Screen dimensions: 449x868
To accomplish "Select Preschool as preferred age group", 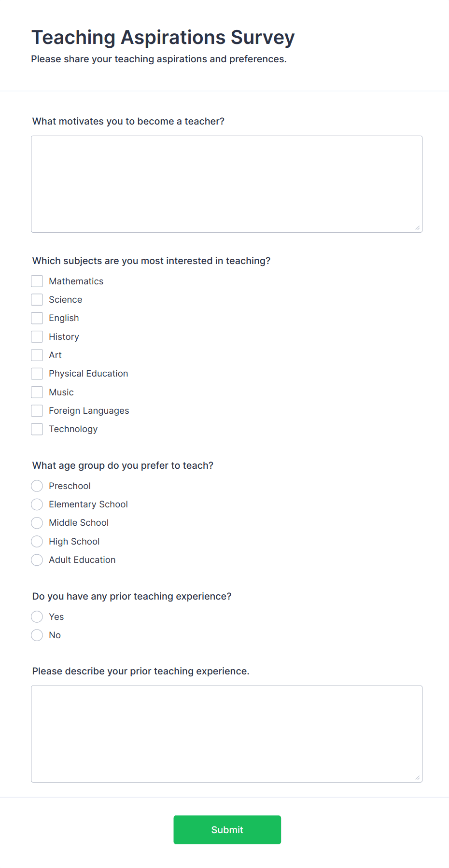I will tap(37, 486).
